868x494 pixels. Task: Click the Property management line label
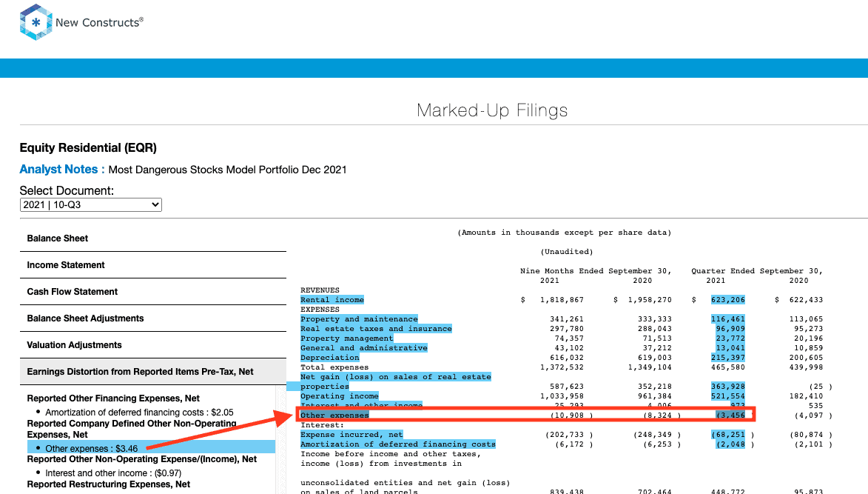pos(347,339)
